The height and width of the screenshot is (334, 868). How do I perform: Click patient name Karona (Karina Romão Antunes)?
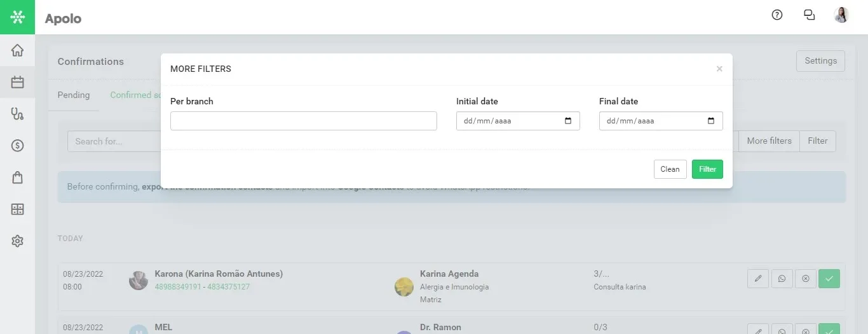[219, 274]
